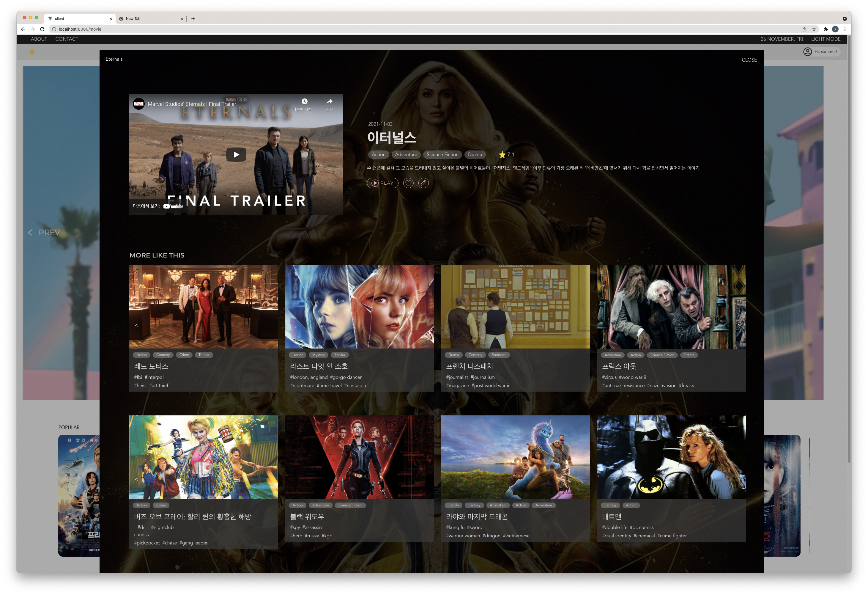Start the Eternals trailer video playback
Viewport: 868px width, 595px height.
(x=236, y=154)
